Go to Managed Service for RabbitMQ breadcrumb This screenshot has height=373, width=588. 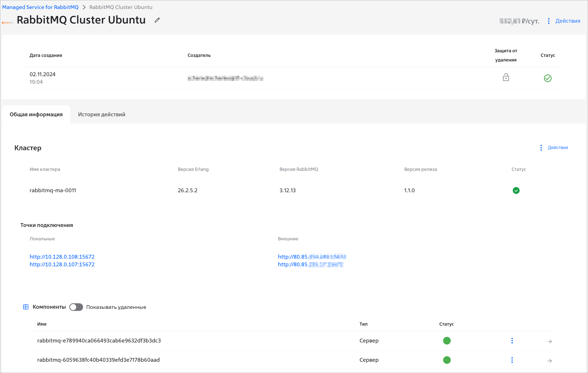pos(40,7)
